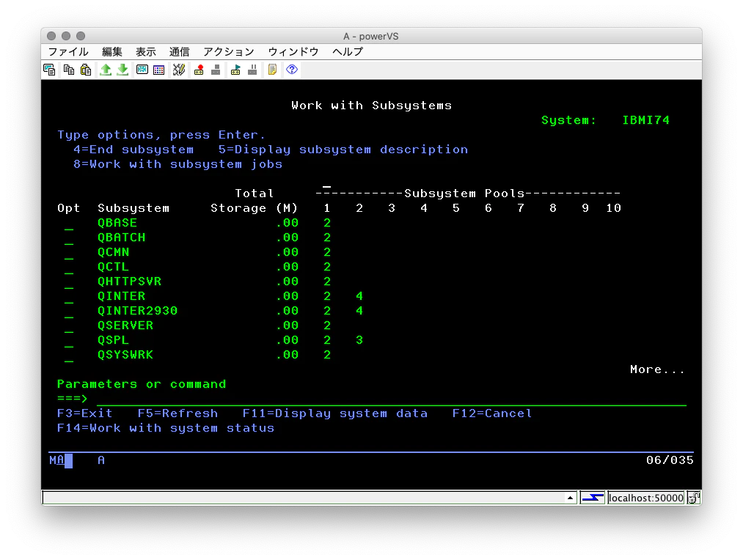The image size is (743, 560).
Task: Click the green download (receive file) arrow icon
Action: click(122, 70)
